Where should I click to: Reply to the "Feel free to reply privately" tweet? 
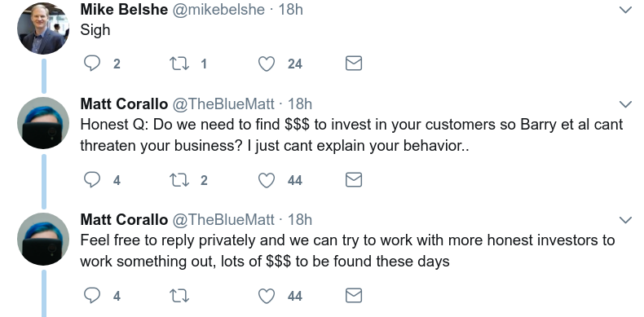pos(92,296)
